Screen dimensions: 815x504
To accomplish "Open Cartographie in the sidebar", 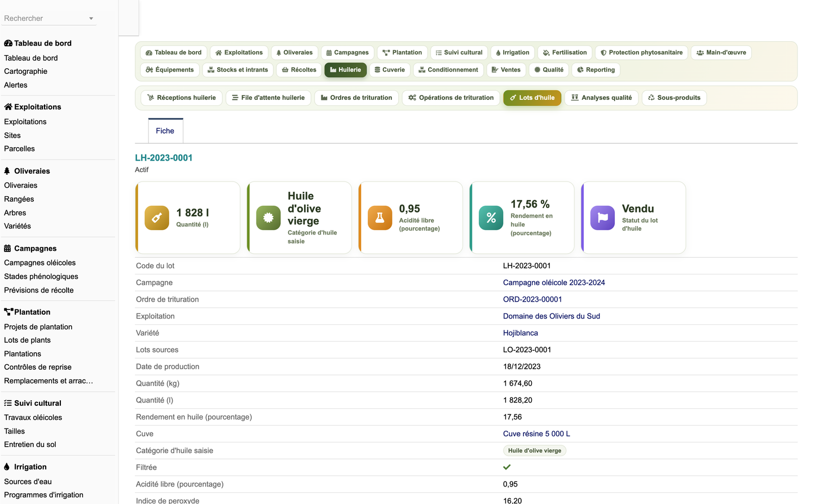I will (26, 72).
